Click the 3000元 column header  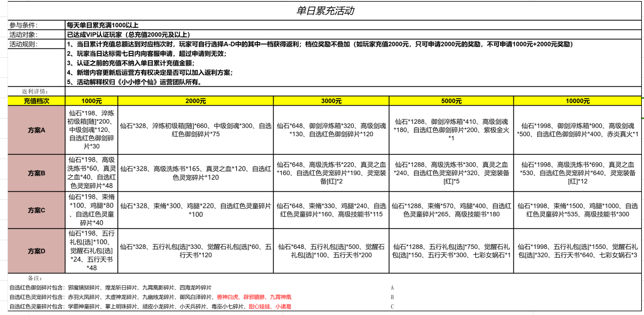(x=331, y=101)
